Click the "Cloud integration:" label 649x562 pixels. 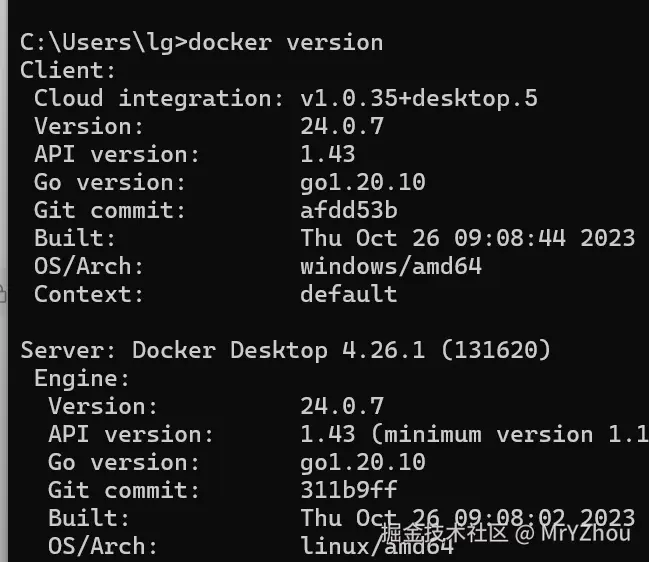tap(159, 98)
